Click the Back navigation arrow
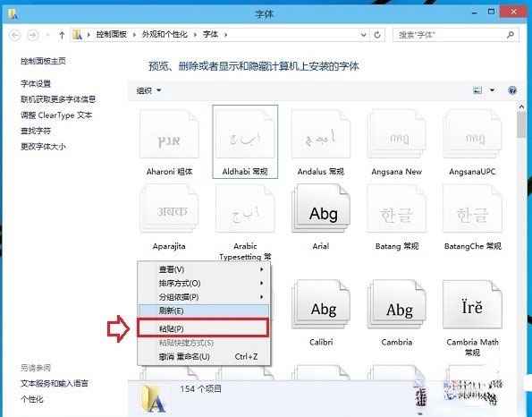 (14, 35)
